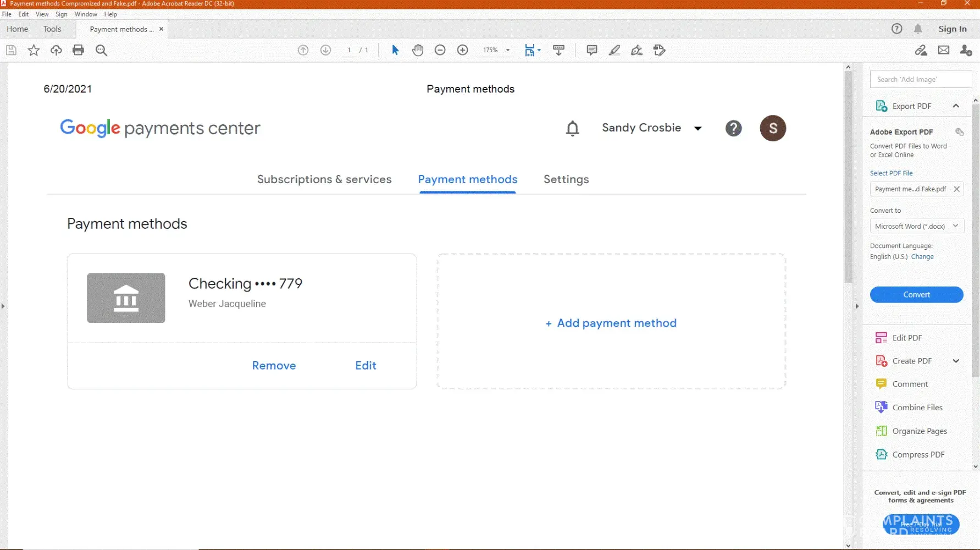This screenshot has width=980, height=550.
Task: Expand the Create PDF options
Action: [956, 361]
